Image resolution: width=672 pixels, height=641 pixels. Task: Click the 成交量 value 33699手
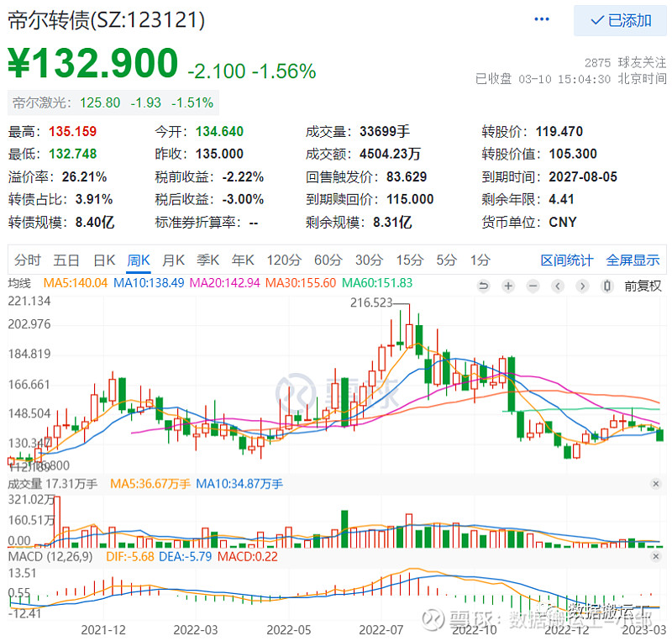tap(385, 131)
